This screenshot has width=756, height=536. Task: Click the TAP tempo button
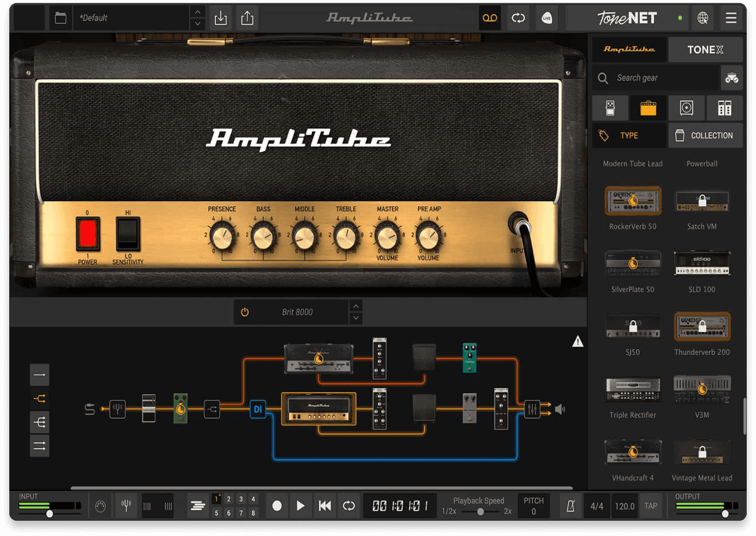tap(651, 506)
